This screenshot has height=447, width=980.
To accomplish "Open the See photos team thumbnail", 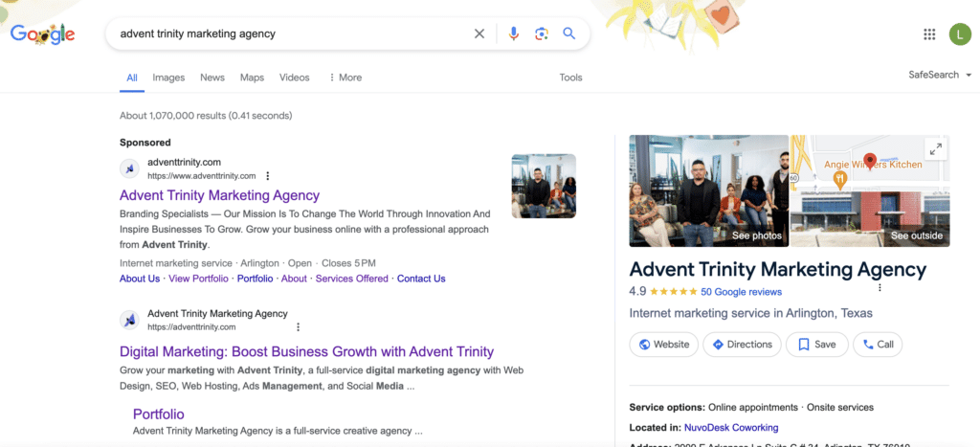I will tap(709, 190).
